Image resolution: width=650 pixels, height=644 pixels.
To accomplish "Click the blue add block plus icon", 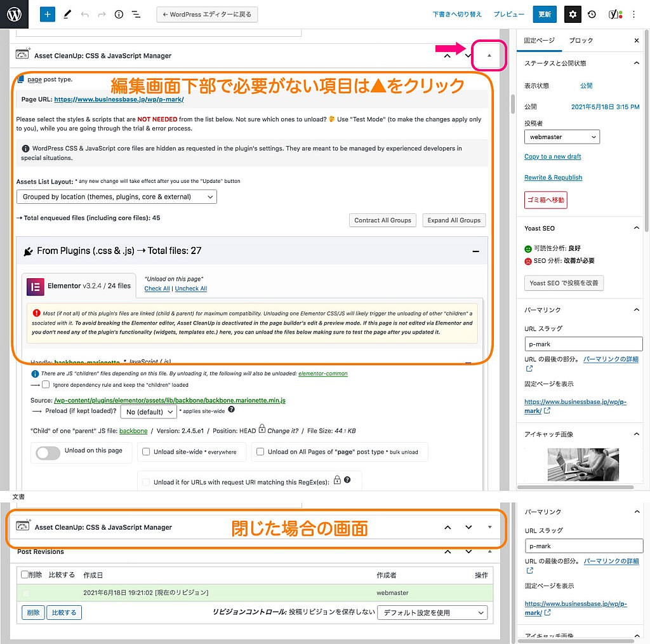I will point(48,14).
